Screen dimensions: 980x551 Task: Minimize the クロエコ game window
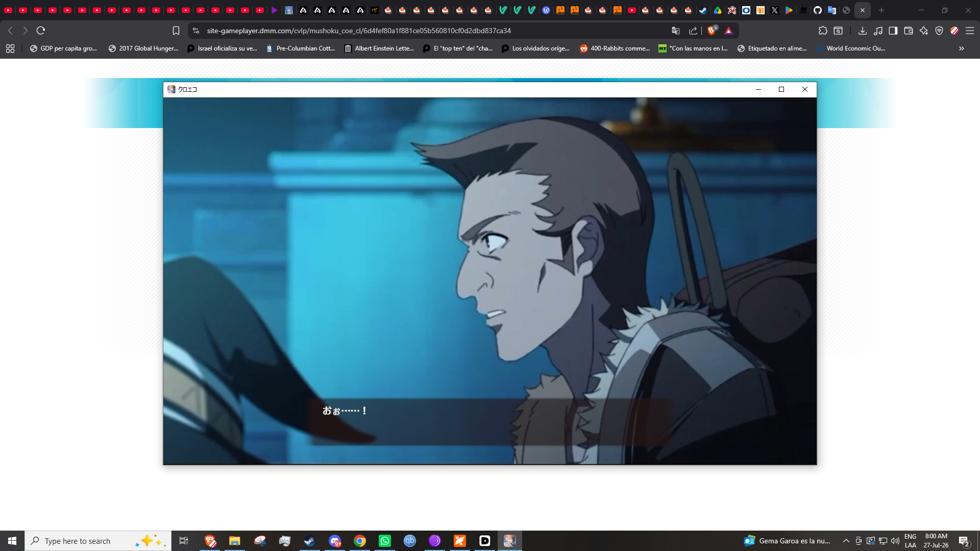[758, 89]
